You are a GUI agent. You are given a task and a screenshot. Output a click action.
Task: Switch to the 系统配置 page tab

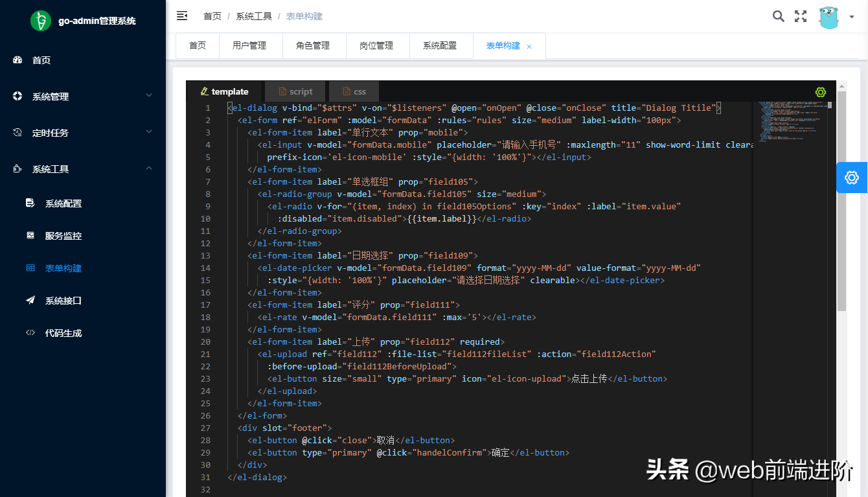click(x=440, y=46)
